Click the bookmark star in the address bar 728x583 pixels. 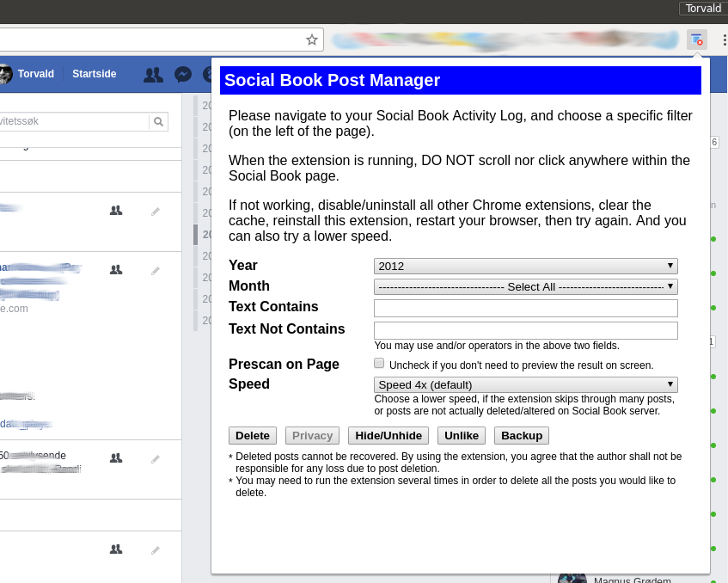[312, 40]
